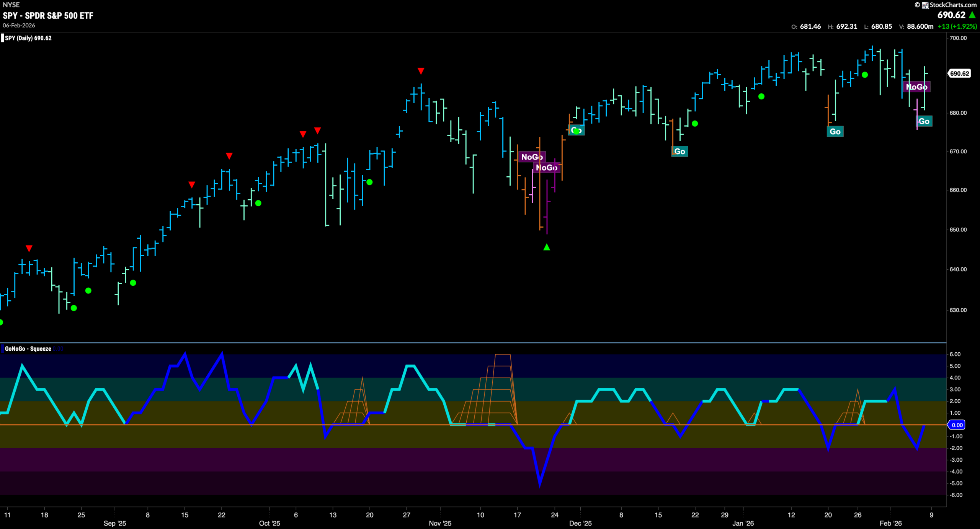Click the green dot below early September bars near 637
This screenshot has height=529, width=980.
click(x=133, y=283)
